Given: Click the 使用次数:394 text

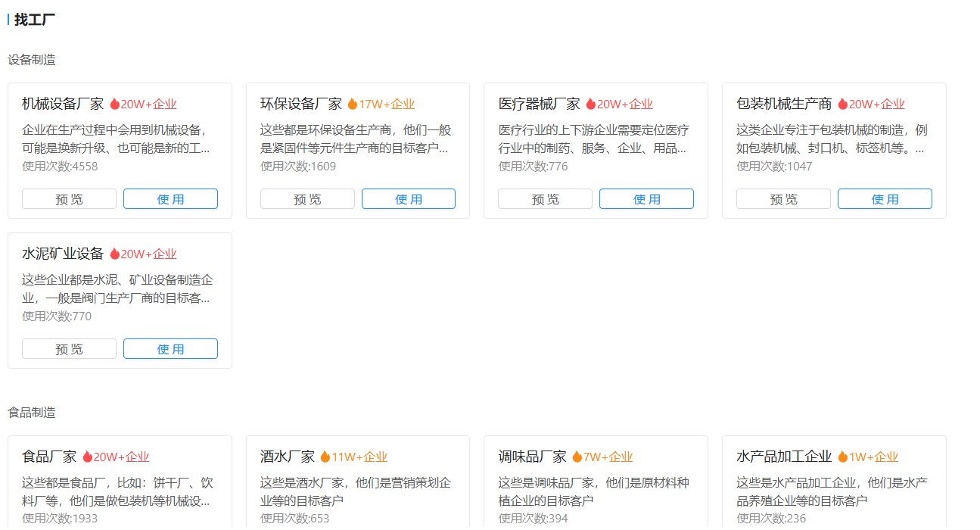Looking at the screenshot, I should tap(533, 519).
